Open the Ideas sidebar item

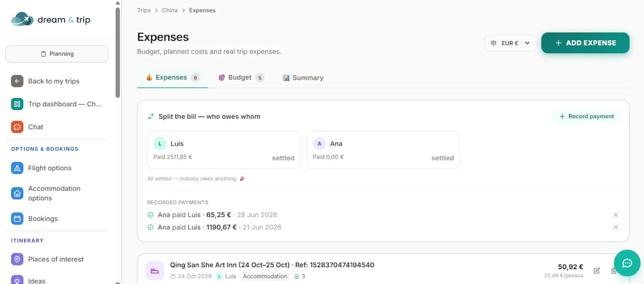tap(57, 280)
